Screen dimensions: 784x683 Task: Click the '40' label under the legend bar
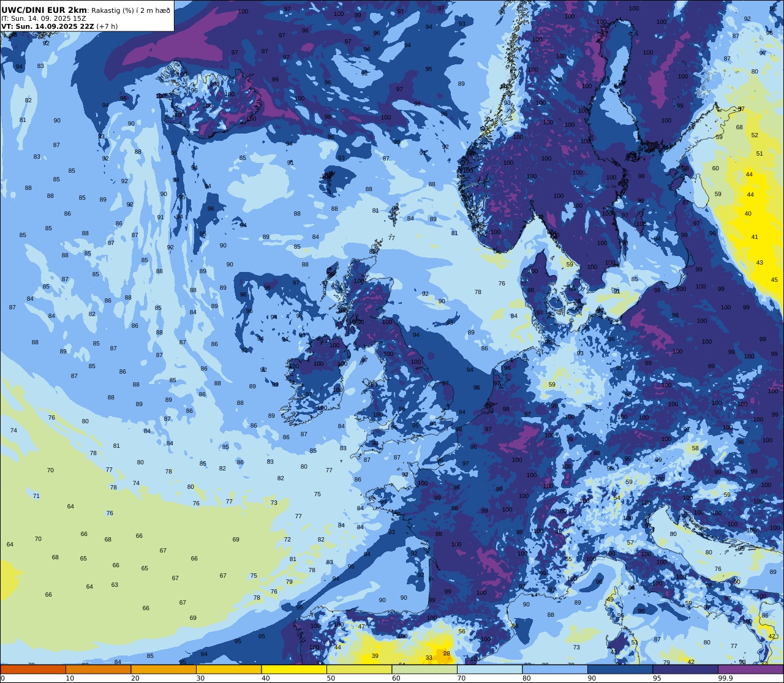(266, 678)
